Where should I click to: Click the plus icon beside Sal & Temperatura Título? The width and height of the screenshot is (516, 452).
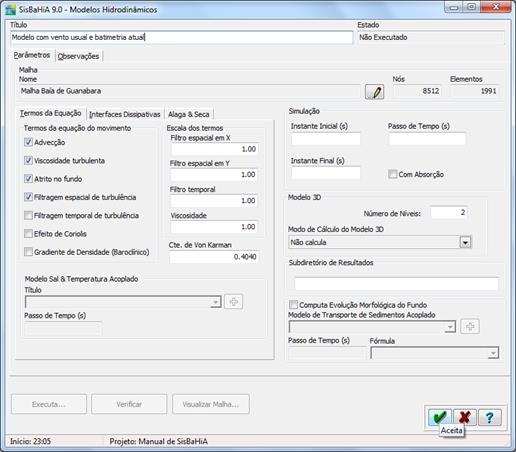coord(233,302)
